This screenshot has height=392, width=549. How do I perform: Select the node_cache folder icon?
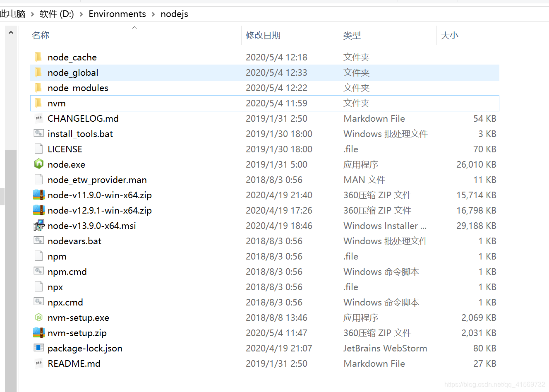[38, 57]
